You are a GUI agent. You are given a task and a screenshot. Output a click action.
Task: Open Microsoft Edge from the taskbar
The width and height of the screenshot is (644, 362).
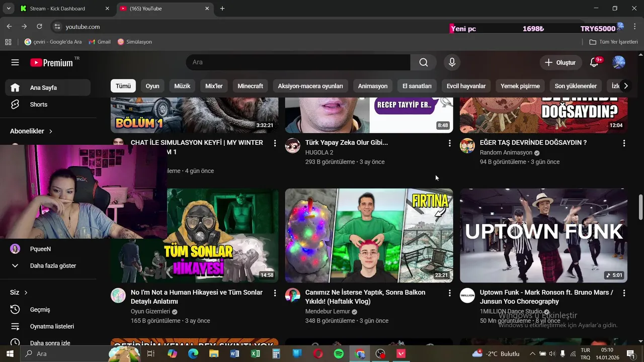(x=193, y=353)
